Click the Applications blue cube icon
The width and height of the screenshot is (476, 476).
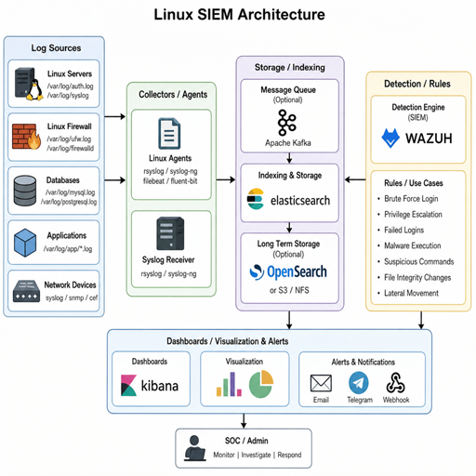point(25,243)
